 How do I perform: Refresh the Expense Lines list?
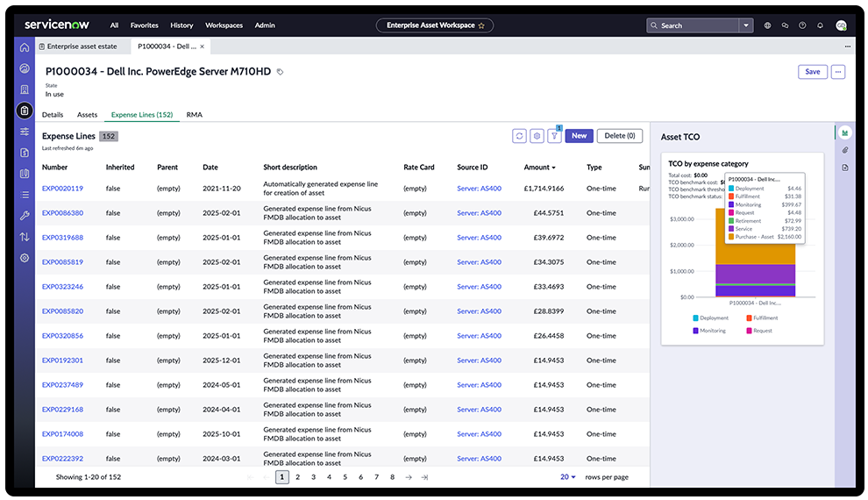(x=519, y=136)
